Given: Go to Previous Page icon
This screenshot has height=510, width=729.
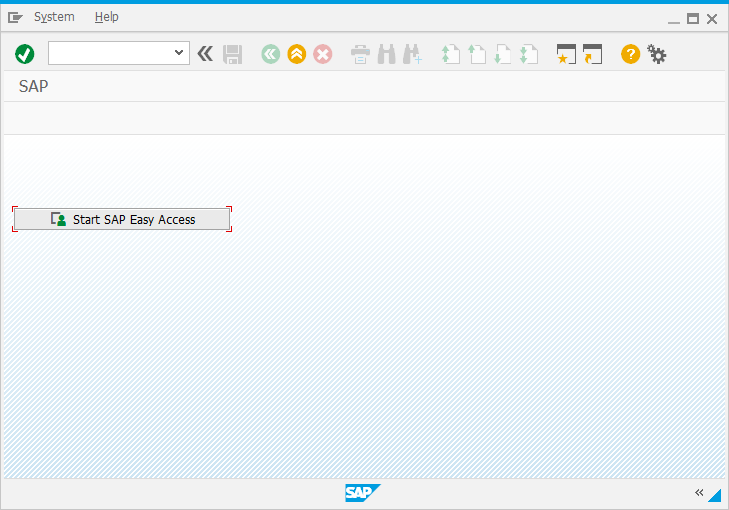Looking at the screenshot, I should coord(477,54).
